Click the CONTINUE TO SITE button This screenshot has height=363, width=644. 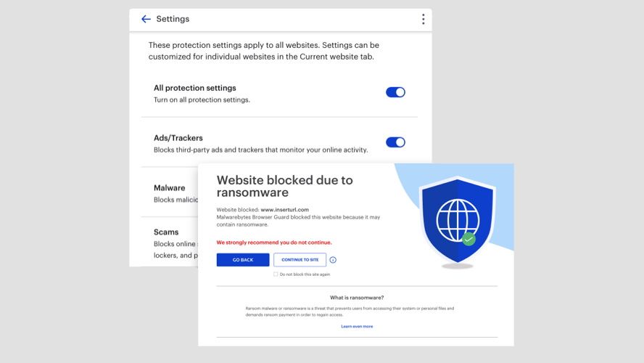[300, 260]
